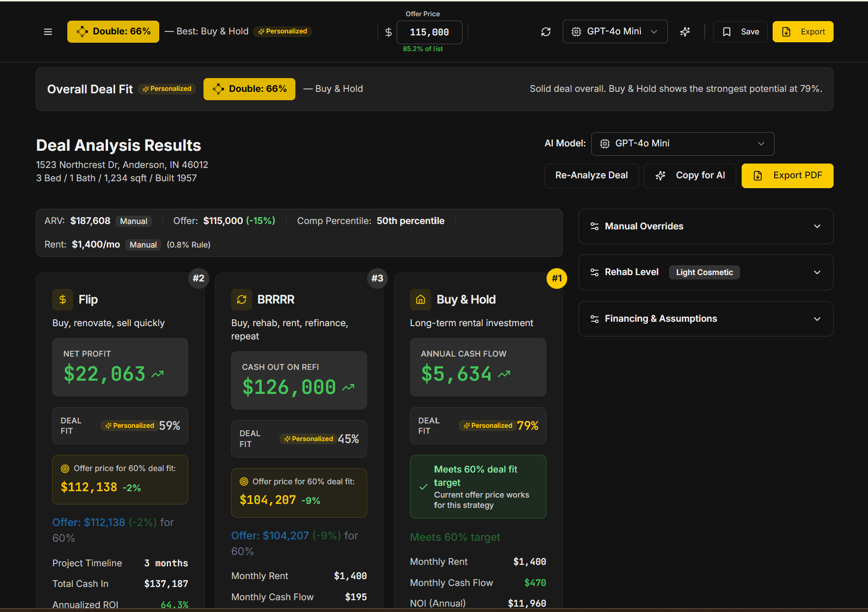The width and height of the screenshot is (868, 612).
Task: Click the BRRRR refresh cycle icon
Action: 242,300
